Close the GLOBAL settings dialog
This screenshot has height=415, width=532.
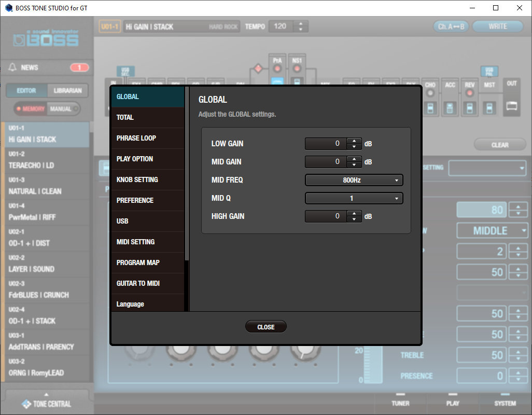265,327
